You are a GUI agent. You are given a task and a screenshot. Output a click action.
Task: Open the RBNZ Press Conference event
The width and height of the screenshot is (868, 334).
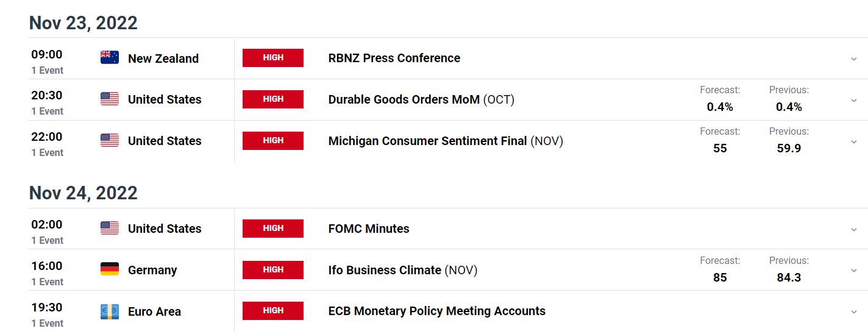(394, 58)
